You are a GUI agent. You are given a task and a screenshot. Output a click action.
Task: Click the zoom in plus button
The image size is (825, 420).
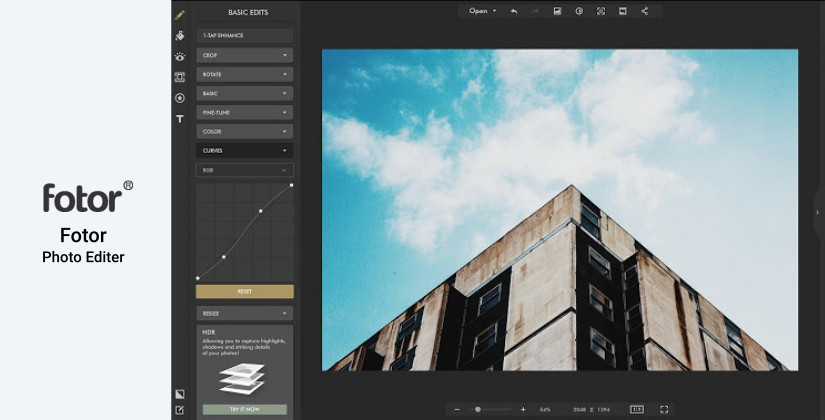[523, 409]
